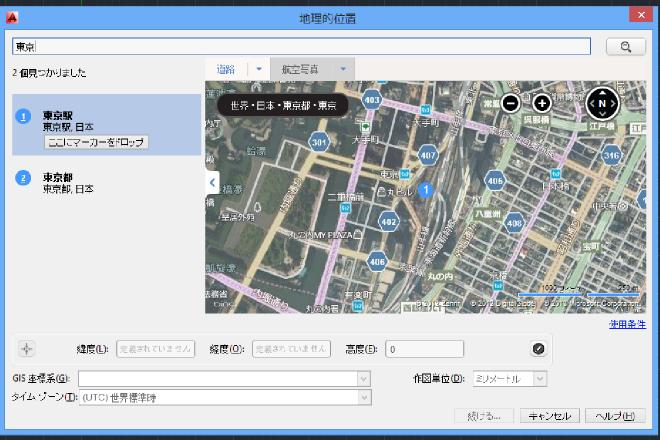The image size is (660, 440).
Task: Click the 経度 longitude field
Action: tap(291, 349)
